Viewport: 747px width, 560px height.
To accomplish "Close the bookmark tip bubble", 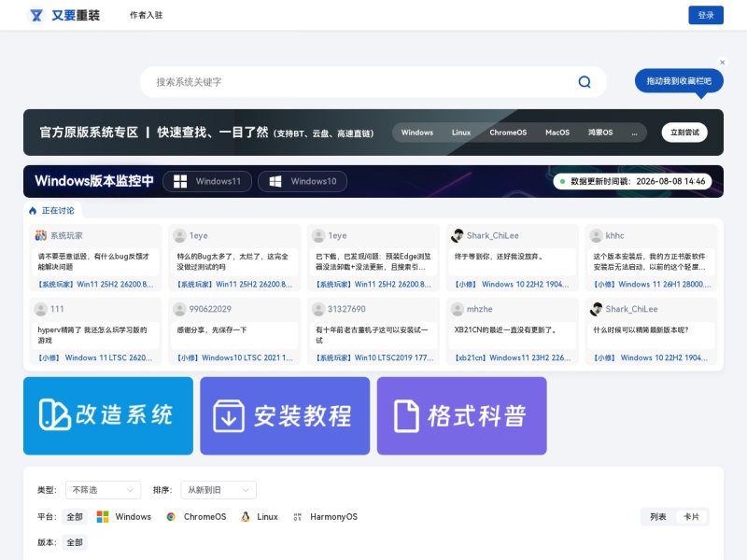I will (722, 63).
